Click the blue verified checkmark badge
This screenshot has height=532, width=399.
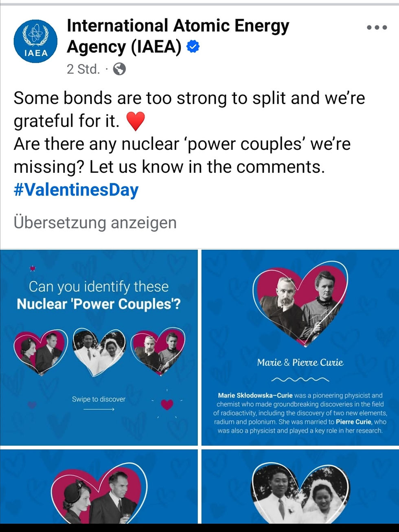coord(192,46)
